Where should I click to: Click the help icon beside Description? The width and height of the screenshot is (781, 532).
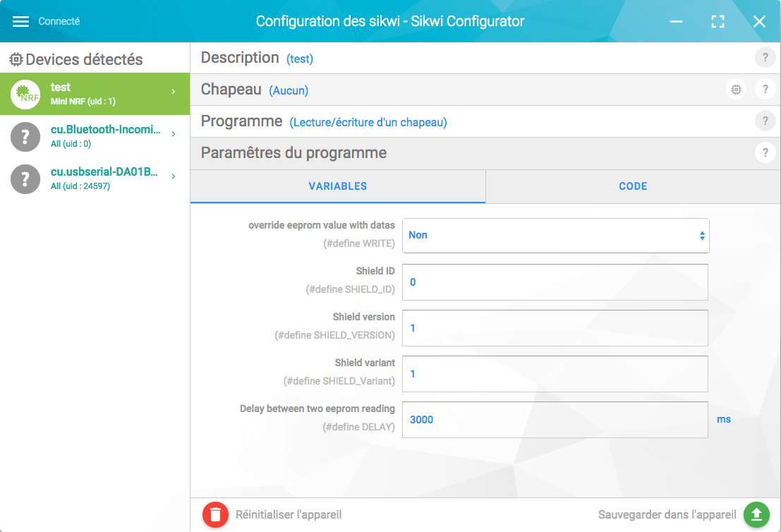[x=765, y=58]
